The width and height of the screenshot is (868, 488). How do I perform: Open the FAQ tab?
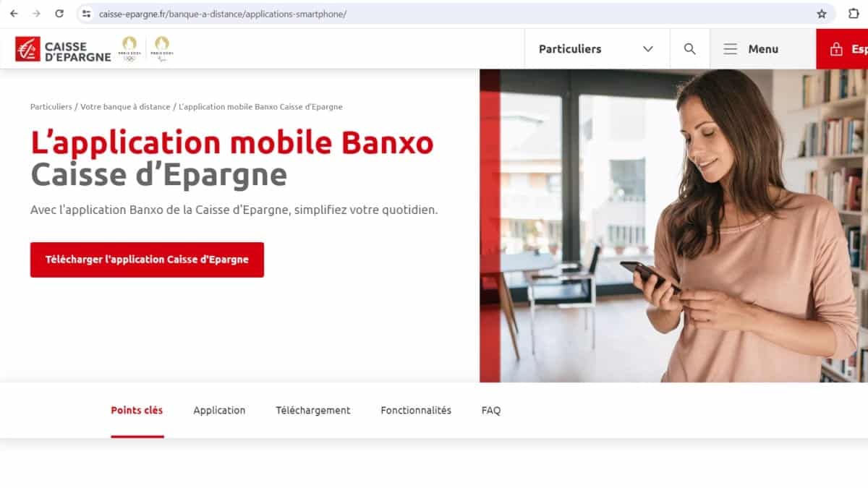[x=491, y=410]
